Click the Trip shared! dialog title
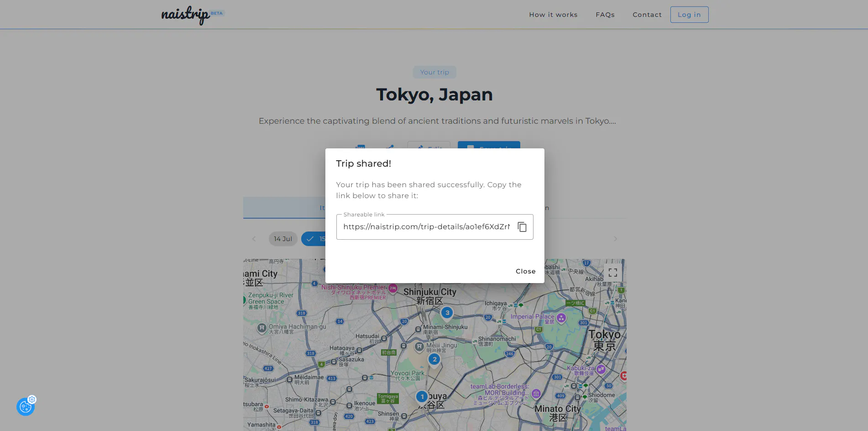This screenshot has width=868, height=431. pyautogui.click(x=364, y=163)
